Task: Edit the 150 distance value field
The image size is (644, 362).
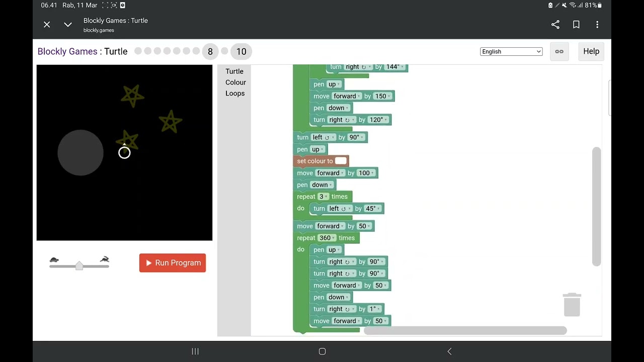Action: 382,96
